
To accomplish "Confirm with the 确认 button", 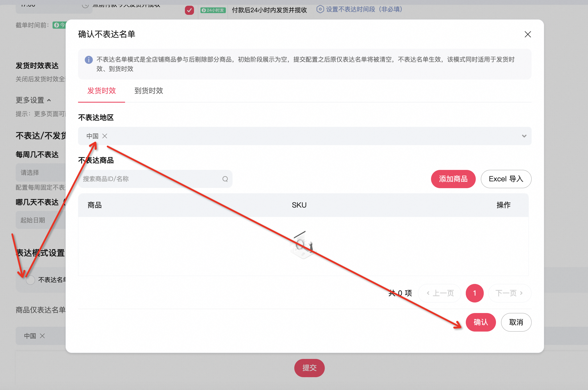I will [481, 322].
